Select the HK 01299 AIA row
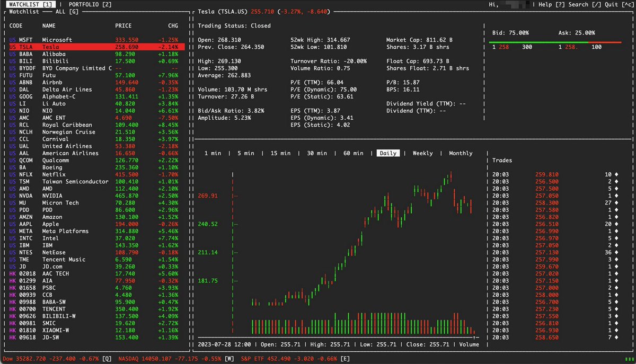 click(96, 281)
